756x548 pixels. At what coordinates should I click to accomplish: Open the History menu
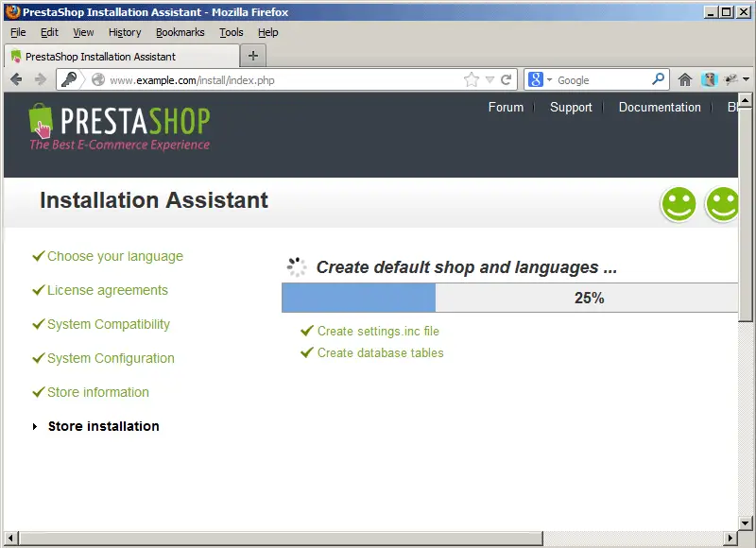125,32
